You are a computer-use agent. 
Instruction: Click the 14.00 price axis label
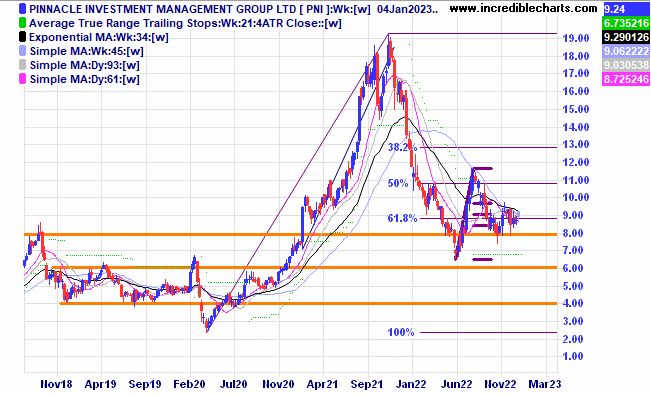click(x=576, y=127)
